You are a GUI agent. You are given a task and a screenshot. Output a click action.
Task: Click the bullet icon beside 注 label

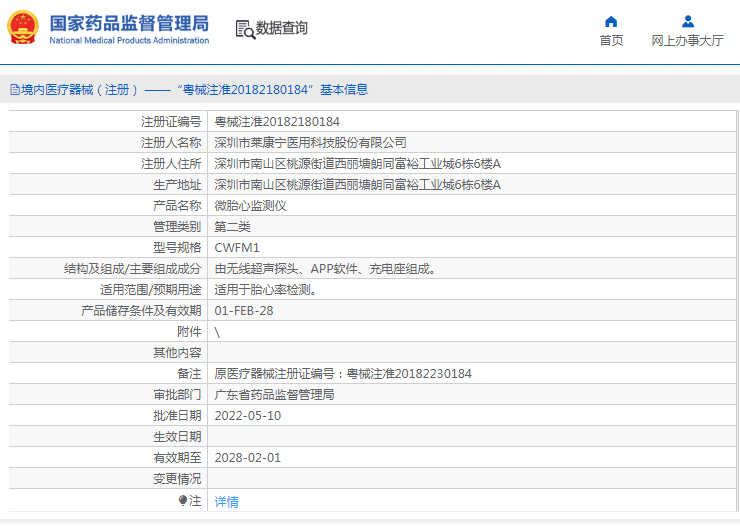point(183,500)
